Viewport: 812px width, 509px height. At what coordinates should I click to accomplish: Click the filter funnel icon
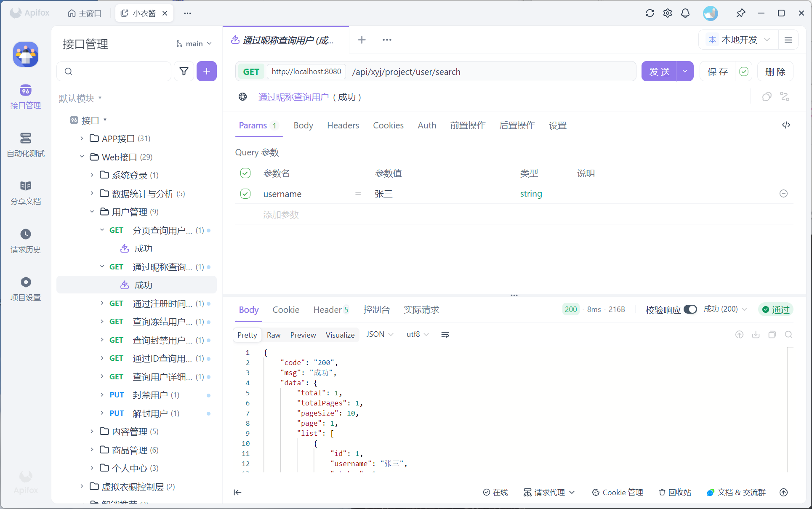(x=184, y=71)
